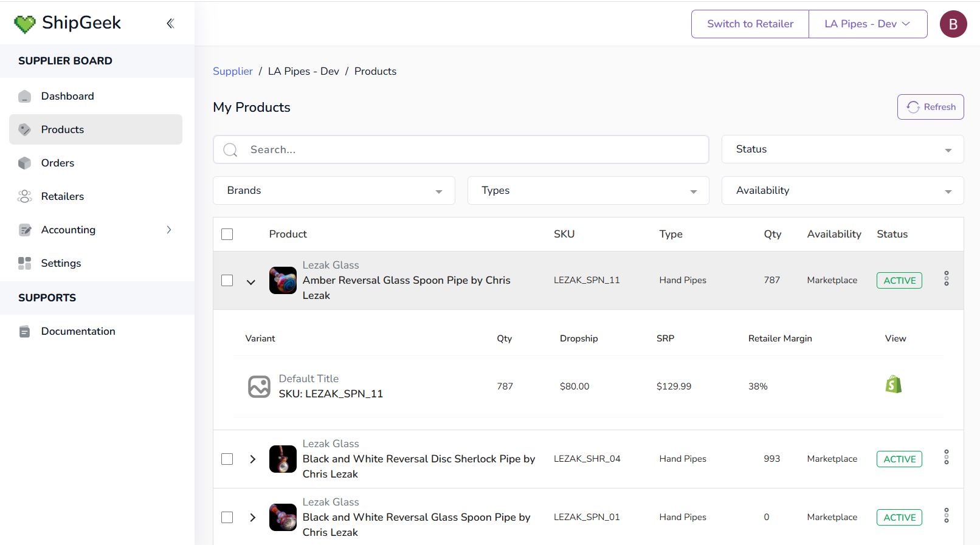Collapse the sidebar with double chevron icon
Screen dimensions: 980x545
170,23
